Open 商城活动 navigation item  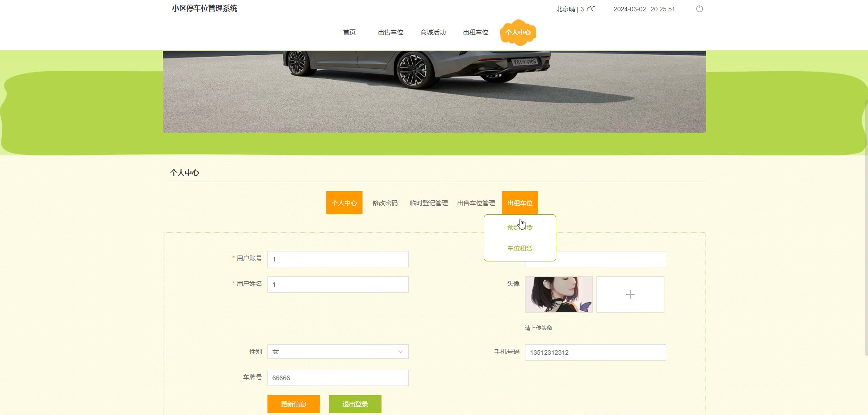(x=433, y=32)
